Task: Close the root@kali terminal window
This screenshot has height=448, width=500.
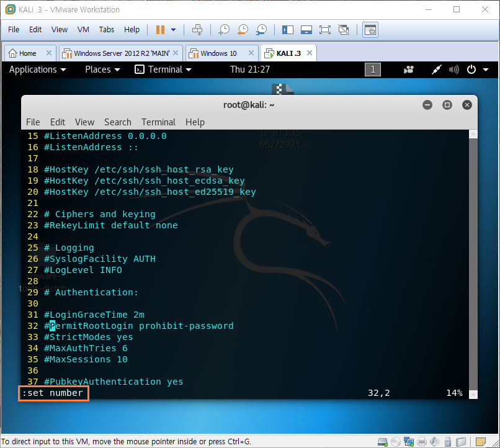Action: click(467, 105)
